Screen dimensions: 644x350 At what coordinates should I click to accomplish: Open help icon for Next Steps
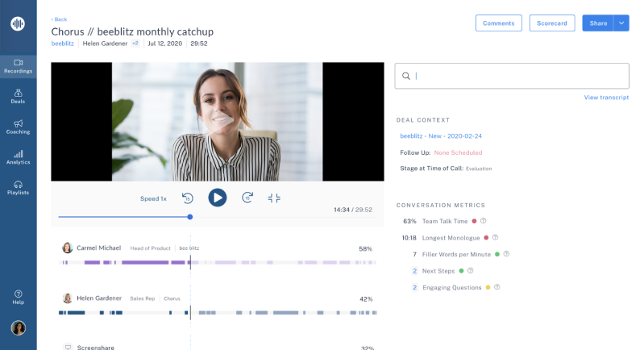click(x=471, y=270)
